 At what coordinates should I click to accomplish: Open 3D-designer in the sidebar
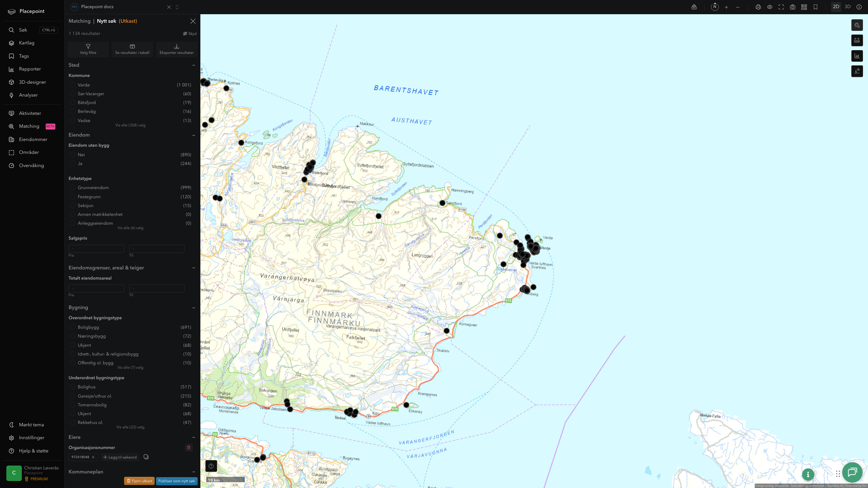(33, 82)
